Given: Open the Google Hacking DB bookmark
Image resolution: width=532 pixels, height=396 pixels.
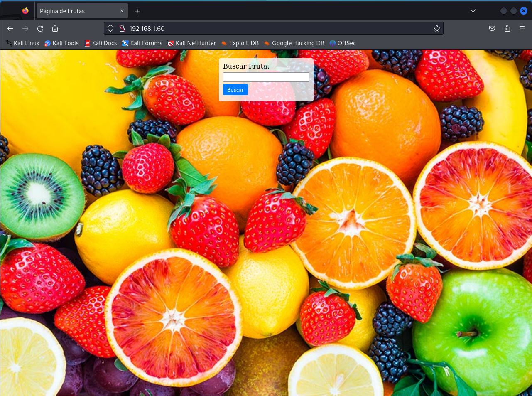Looking at the screenshot, I should (x=294, y=43).
